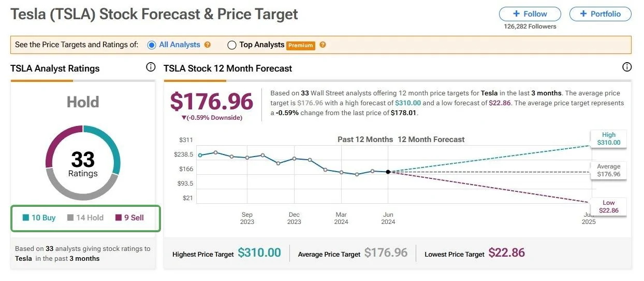Click info icon beside 12 Month Forecast
Screen dimensions: 644x281
pos(627,67)
